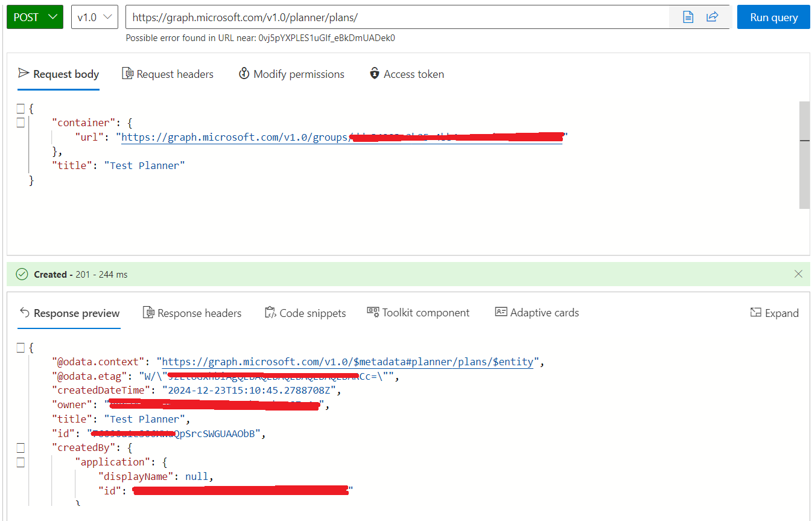Click the "title" line in the response
Image resolution: width=812 pixels, height=521 pixels.
coord(121,419)
